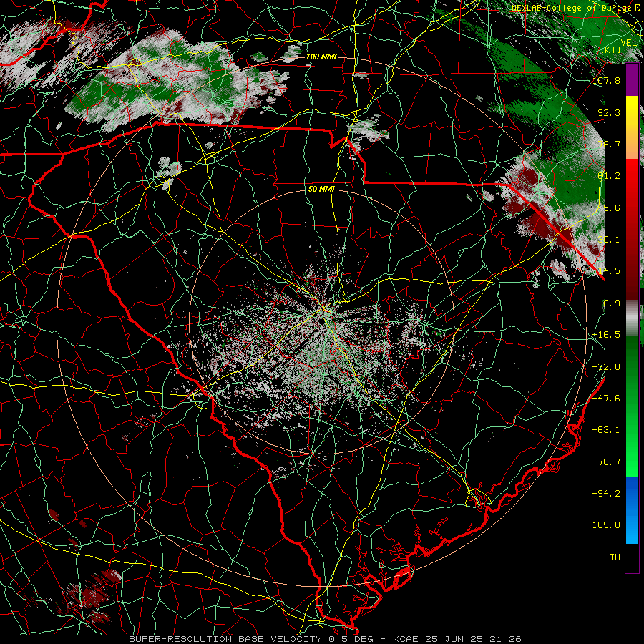This screenshot has width=644, height=644.
Task: Click the NEXLAB-College of DuPage header text
Action: tap(572, 8)
